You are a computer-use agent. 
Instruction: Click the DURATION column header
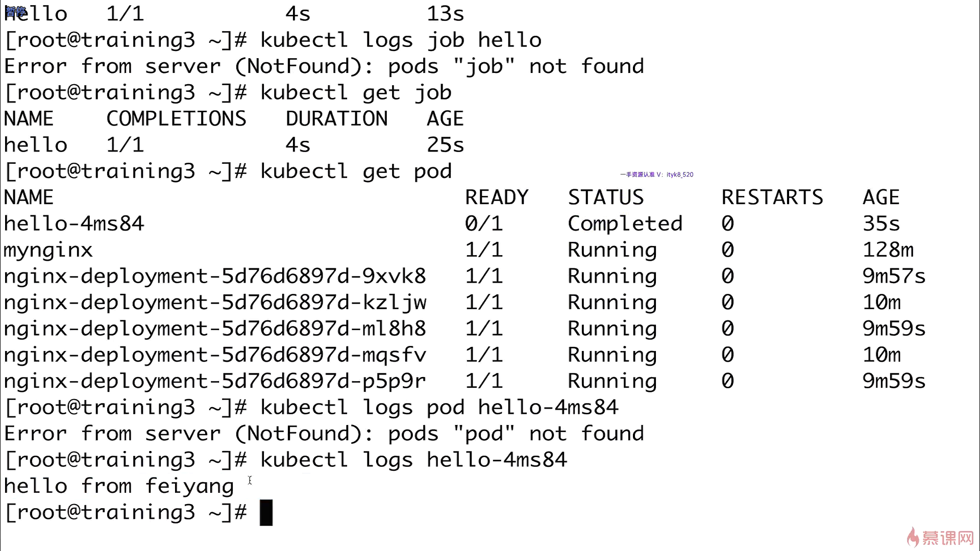click(x=336, y=119)
